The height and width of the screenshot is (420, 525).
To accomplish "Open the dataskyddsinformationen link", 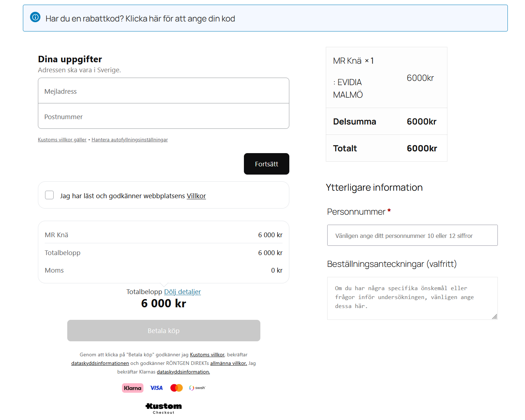I will [100, 363].
